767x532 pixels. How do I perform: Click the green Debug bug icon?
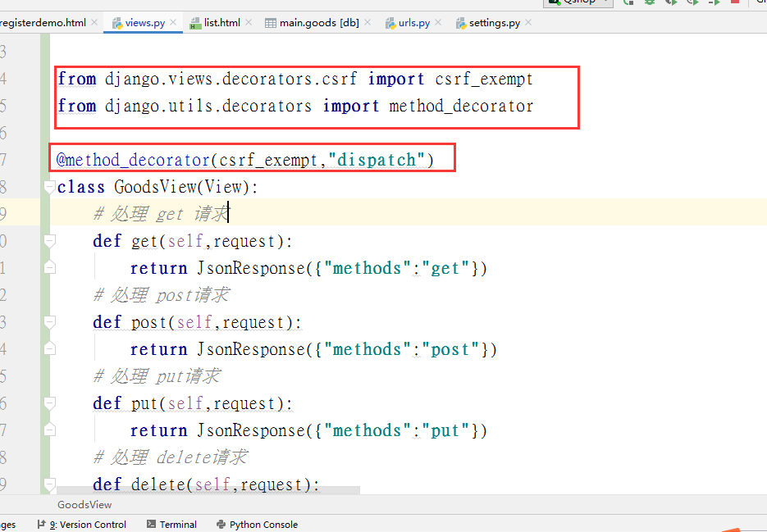650,2
